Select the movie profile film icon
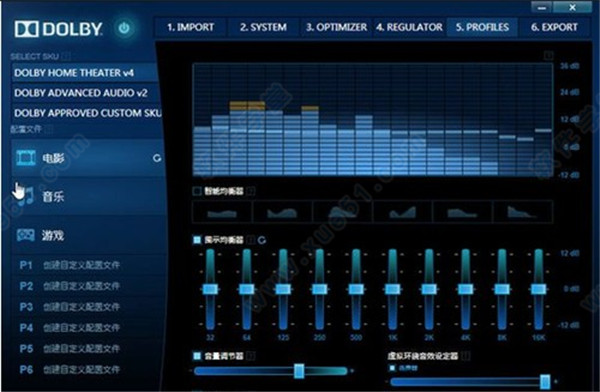 tap(26, 157)
